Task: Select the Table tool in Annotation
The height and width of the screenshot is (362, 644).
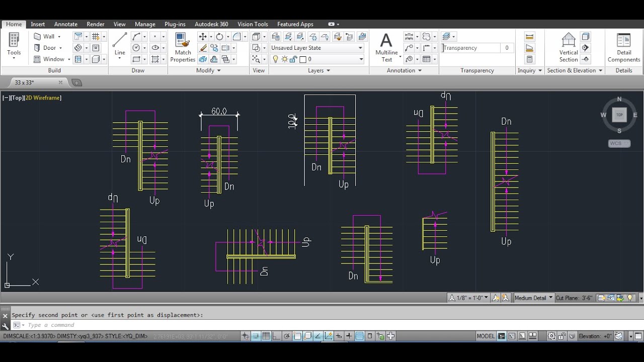Action: click(426, 59)
